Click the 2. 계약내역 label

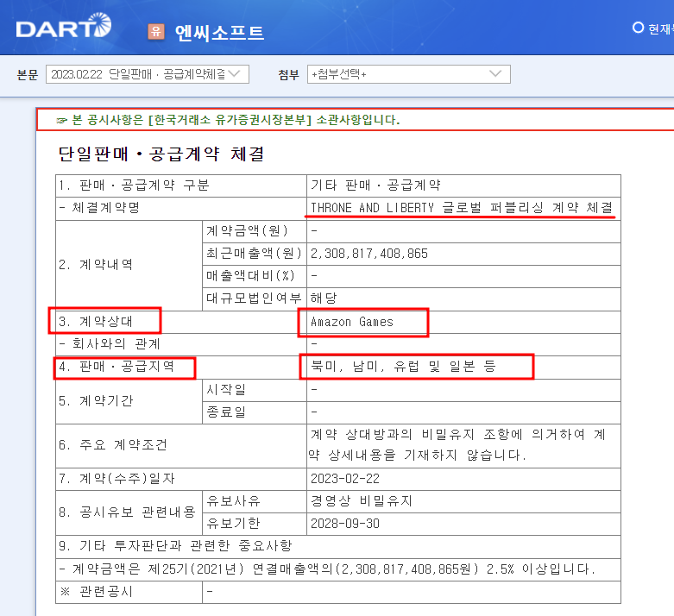tap(96, 265)
